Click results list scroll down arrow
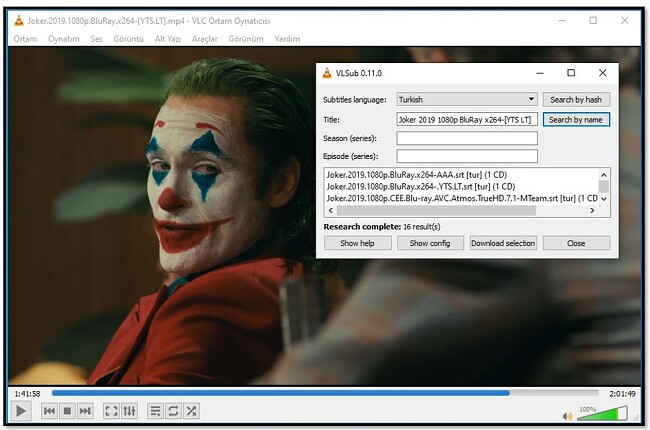This screenshot has width=650, height=430. click(604, 199)
